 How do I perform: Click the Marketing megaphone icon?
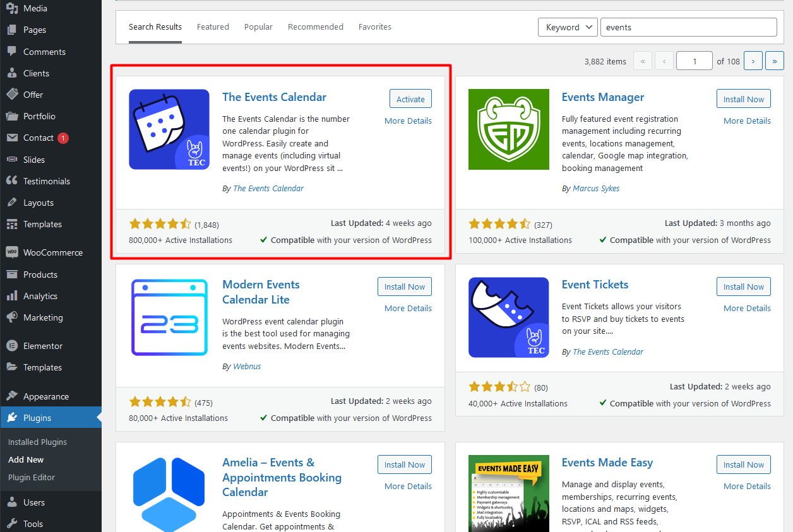click(12, 317)
